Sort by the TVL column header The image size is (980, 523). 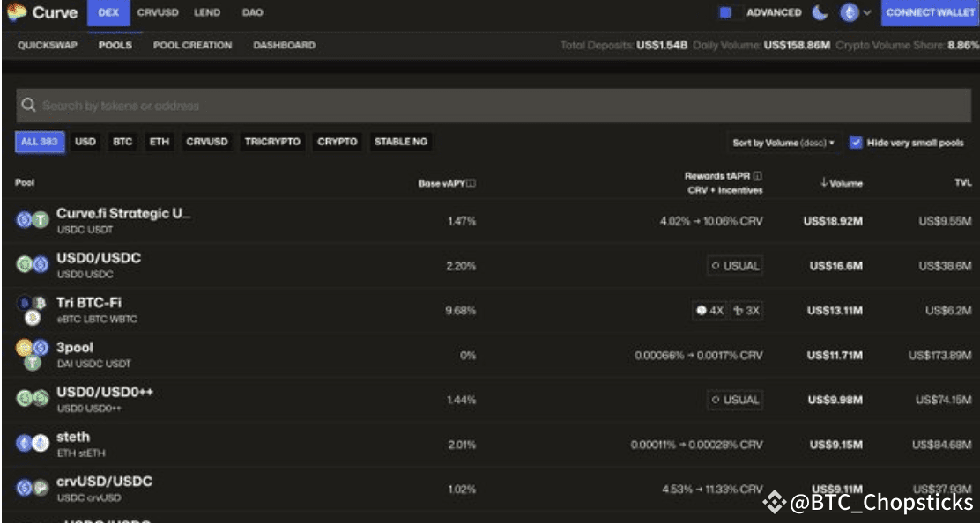[x=963, y=183]
